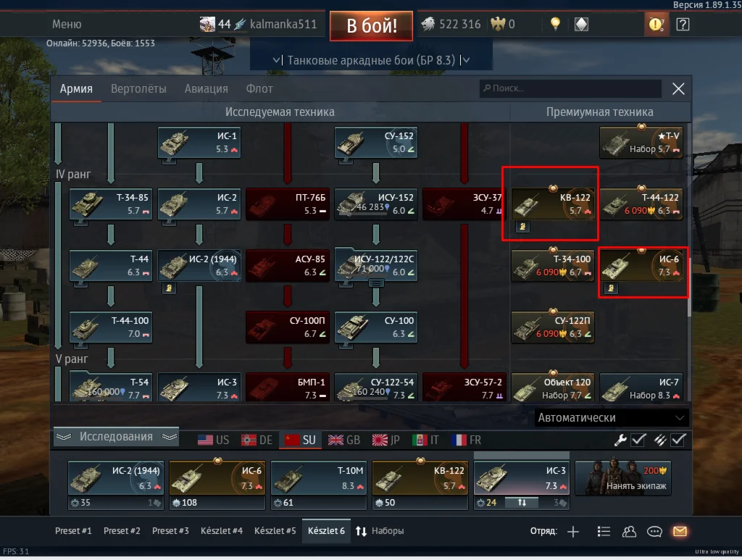This screenshot has width=742, height=560.
Task: Open the question mark help icon
Action: pyautogui.click(x=683, y=24)
